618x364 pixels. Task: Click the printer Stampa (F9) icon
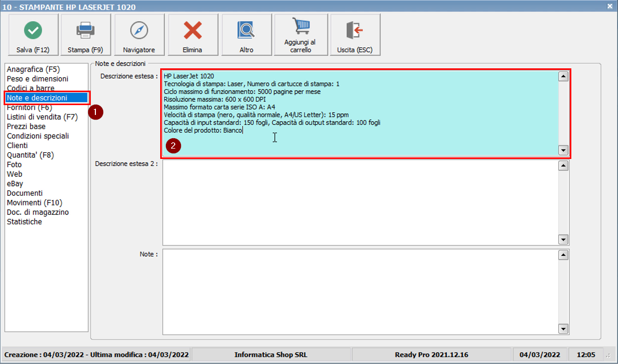pyautogui.click(x=85, y=31)
